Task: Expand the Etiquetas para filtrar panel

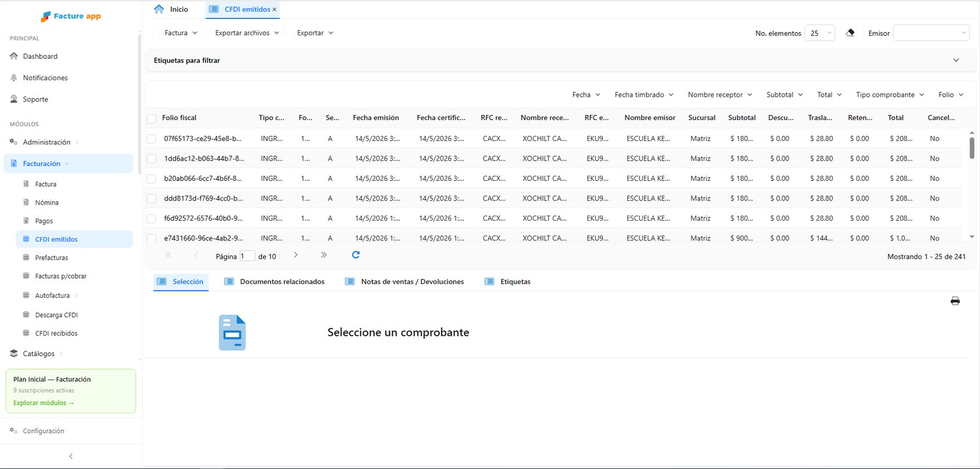Action: coord(956,60)
